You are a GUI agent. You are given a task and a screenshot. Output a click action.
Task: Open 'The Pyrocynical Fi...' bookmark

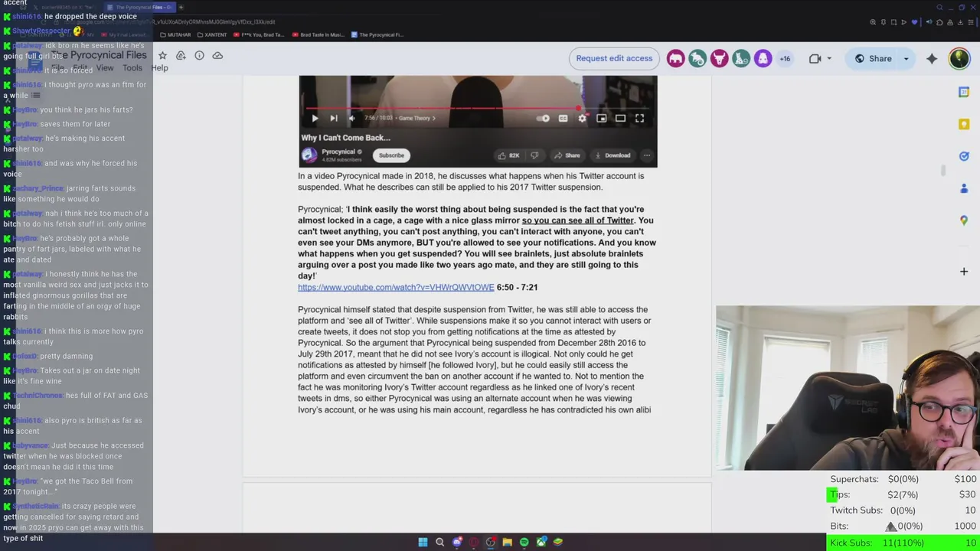pos(377,34)
